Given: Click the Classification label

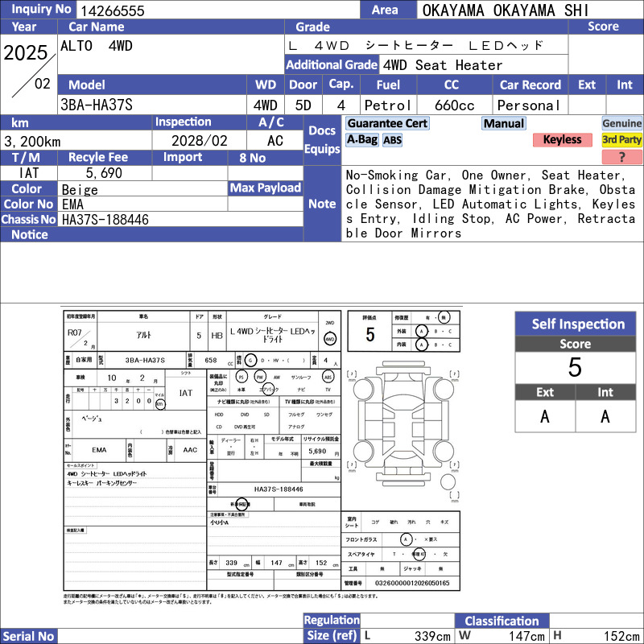Looking at the screenshot, I should pyautogui.click(x=502, y=621).
